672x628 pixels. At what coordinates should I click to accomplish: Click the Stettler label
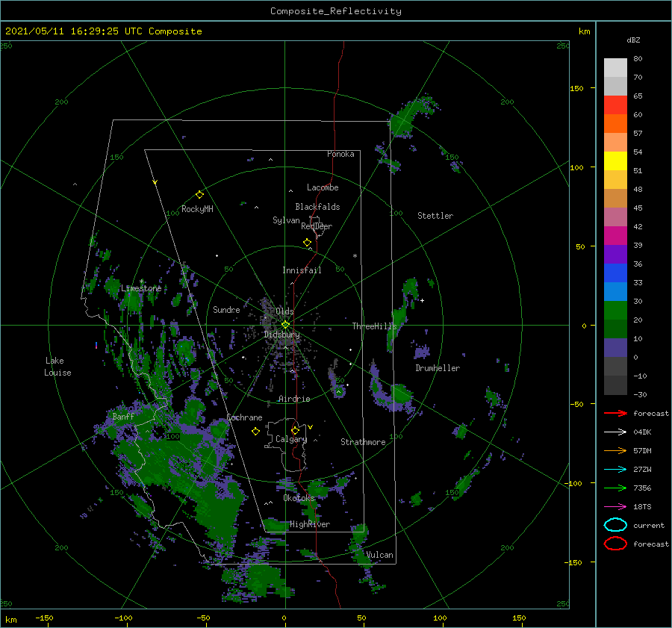(435, 216)
